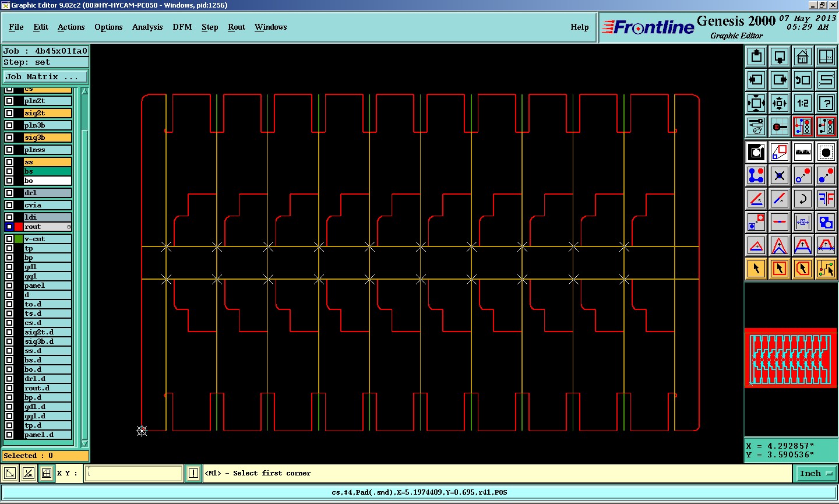Select the sig2t.d layer name
This screenshot has height=504, width=839.
[47, 332]
